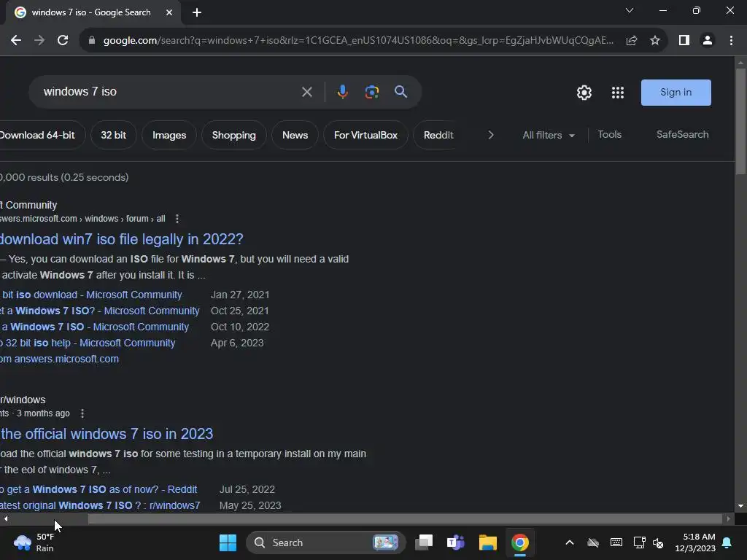The width and height of the screenshot is (747, 560).
Task: Clear the search box text
Action: (307, 92)
